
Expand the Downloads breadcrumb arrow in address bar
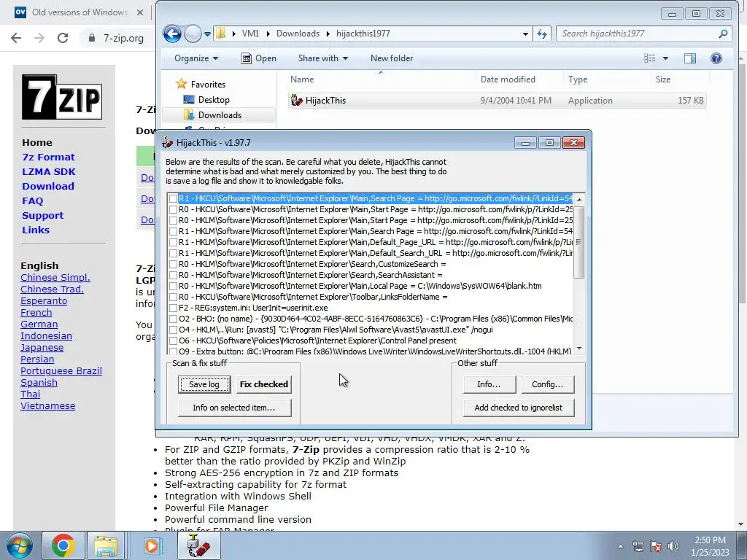(x=328, y=34)
